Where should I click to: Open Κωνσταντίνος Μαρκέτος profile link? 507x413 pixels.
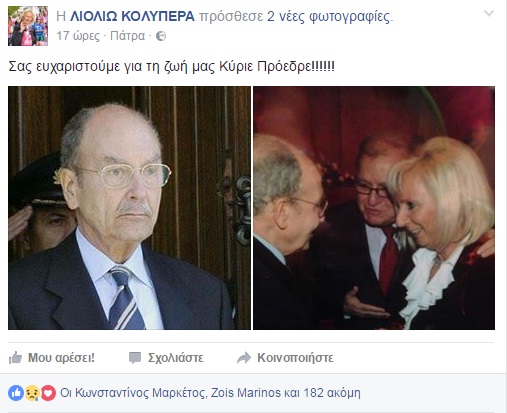click(x=140, y=393)
